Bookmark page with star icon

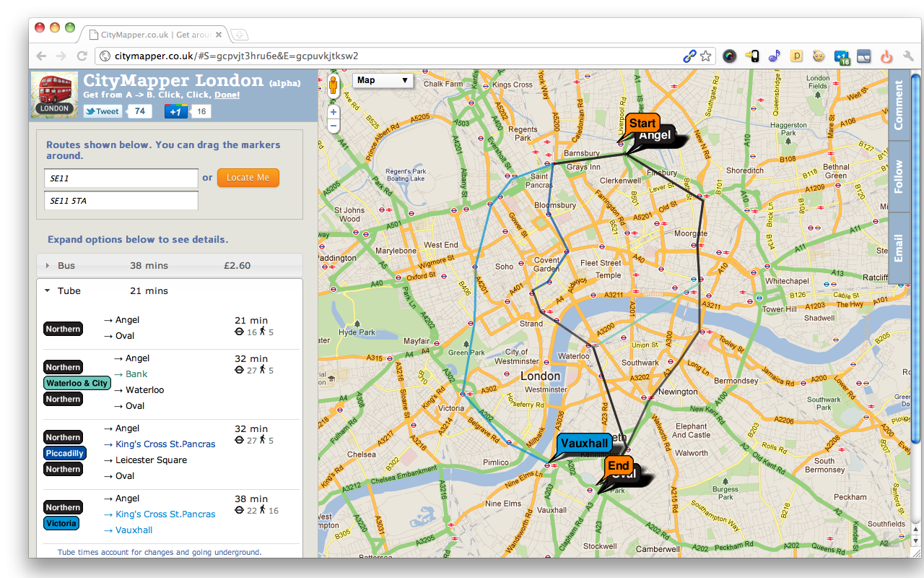pos(706,56)
